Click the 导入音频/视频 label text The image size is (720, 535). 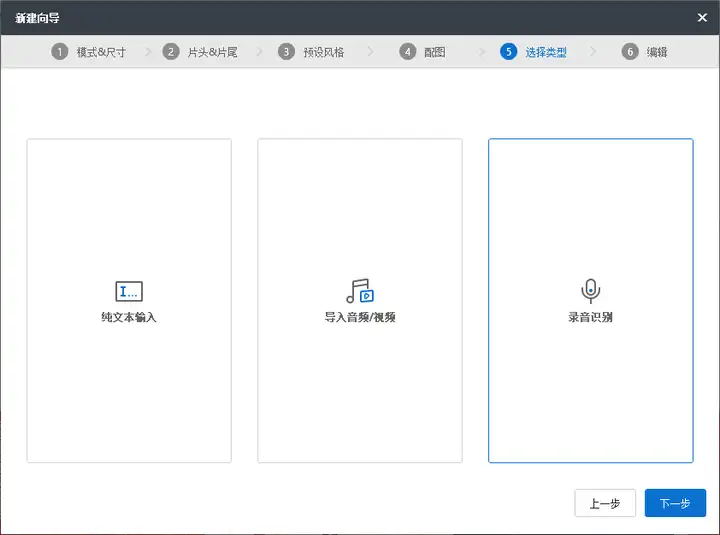point(360,317)
